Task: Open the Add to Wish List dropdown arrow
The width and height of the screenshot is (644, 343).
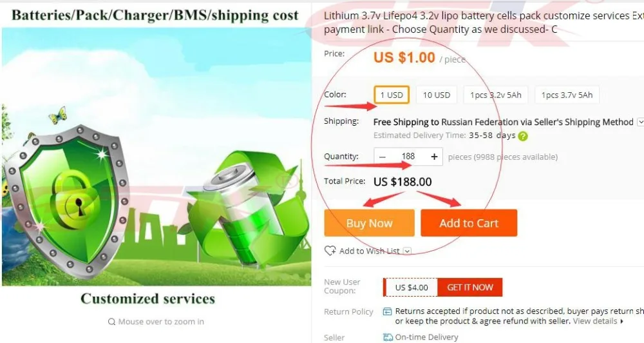Action: click(407, 251)
